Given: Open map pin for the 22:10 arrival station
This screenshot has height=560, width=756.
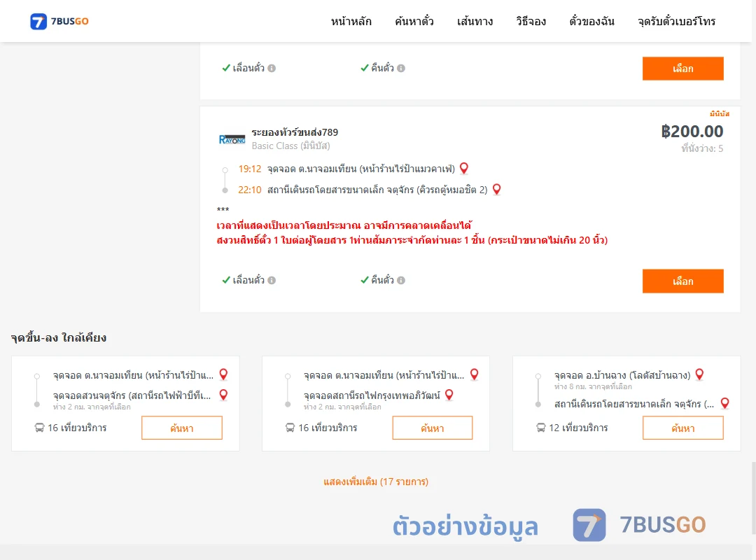Looking at the screenshot, I should click(496, 190).
